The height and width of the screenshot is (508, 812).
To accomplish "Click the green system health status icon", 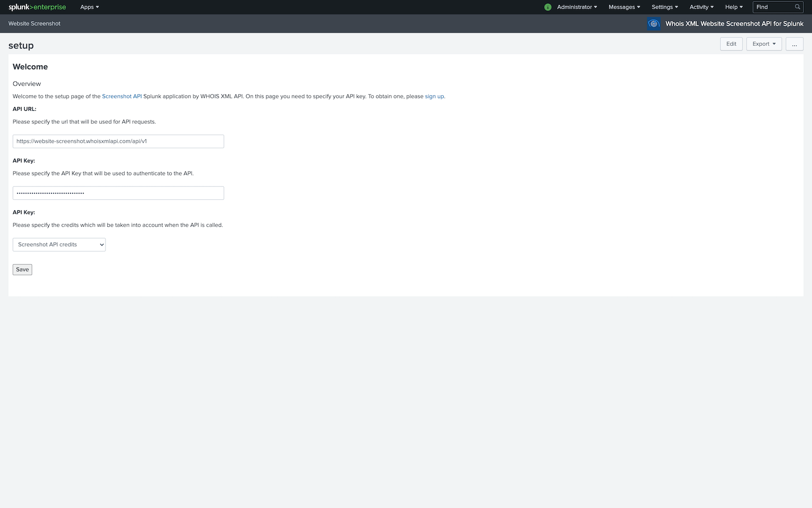I will click(548, 7).
